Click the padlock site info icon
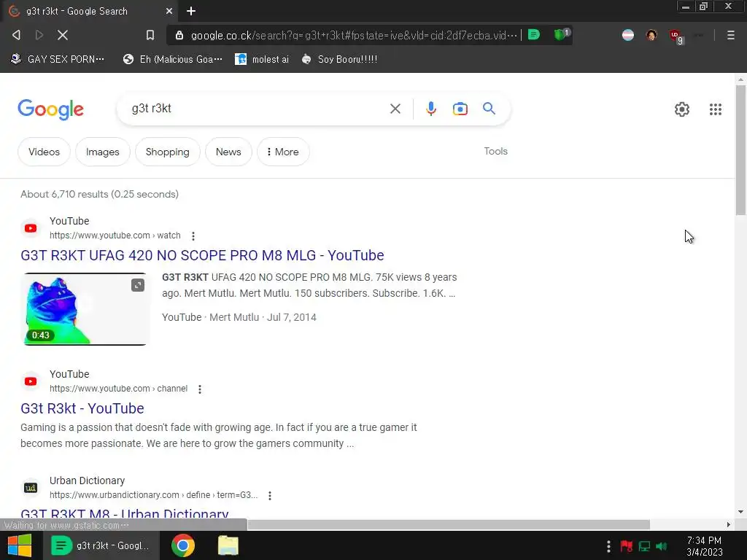 tap(179, 35)
